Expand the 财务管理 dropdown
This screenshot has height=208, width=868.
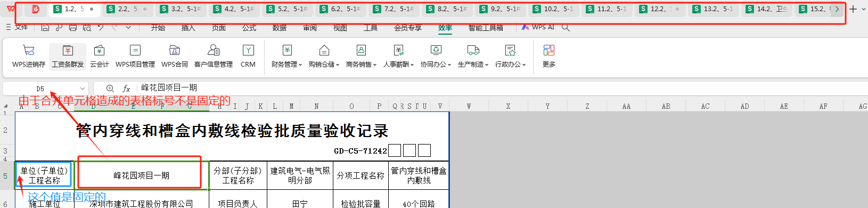286,57
